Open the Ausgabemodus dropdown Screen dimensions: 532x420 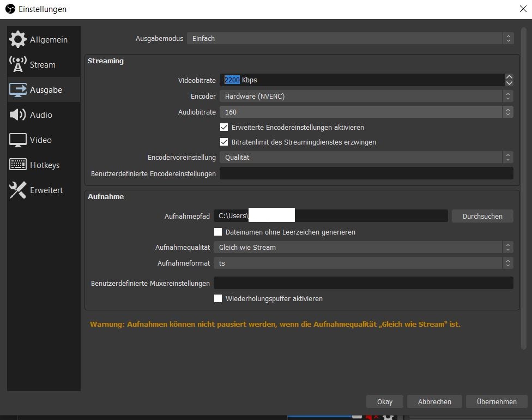(x=349, y=38)
